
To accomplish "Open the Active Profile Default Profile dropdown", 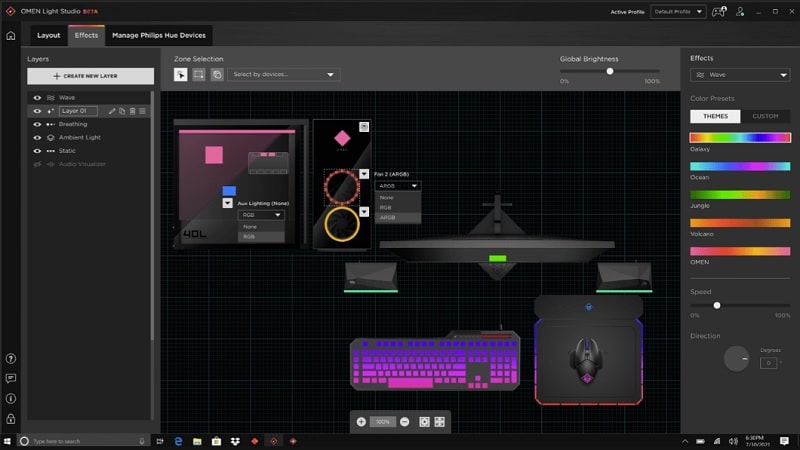I will pos(678,11).
